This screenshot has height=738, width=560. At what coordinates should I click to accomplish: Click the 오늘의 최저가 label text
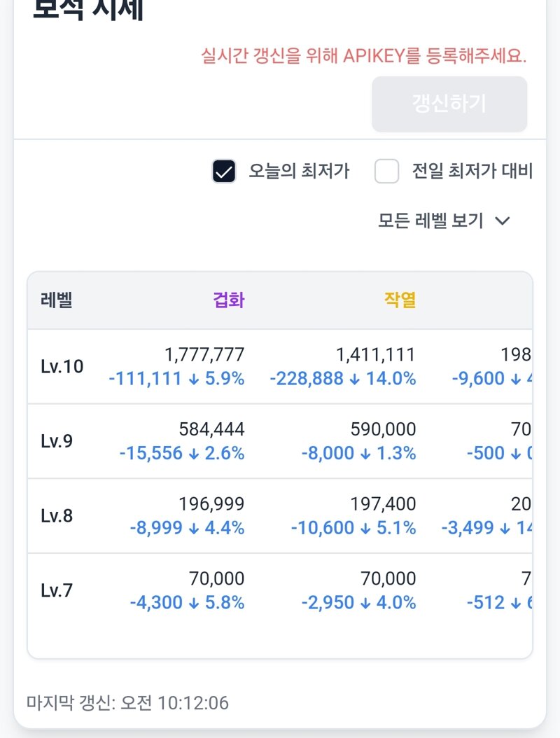pyautogui.click(x=299, y=171)
